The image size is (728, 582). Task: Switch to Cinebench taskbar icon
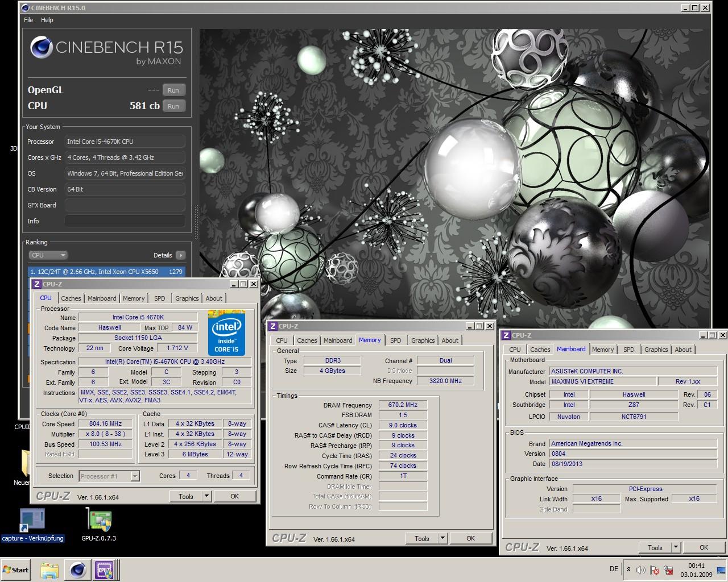[x=77, y=570]
